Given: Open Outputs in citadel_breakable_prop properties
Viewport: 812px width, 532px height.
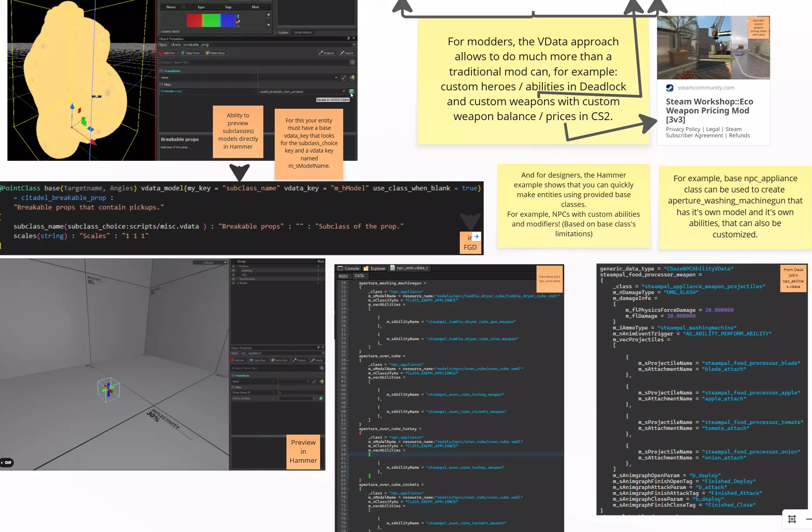Looking at the screenshot, I should (x=327, y=53).
